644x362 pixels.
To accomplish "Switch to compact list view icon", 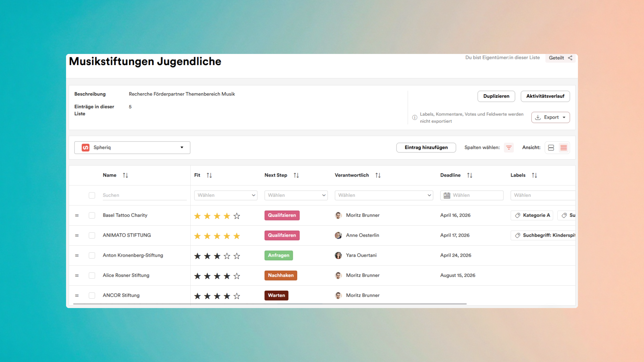I will pos(563,147).
